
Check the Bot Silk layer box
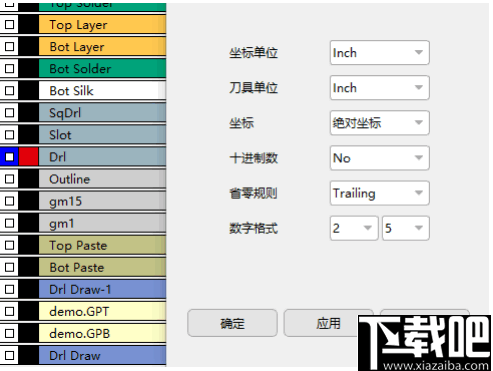pyautogui.click(x=9, y=90)
